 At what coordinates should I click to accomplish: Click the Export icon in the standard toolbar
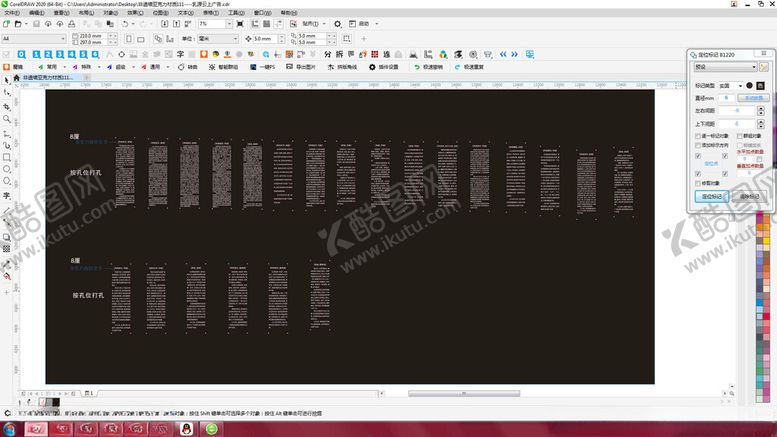[176, 24]
